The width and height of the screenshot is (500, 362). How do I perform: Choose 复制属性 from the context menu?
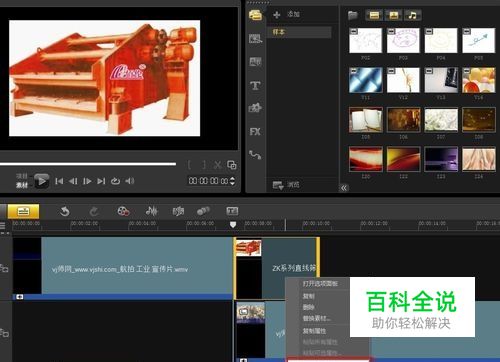[314, 331]
